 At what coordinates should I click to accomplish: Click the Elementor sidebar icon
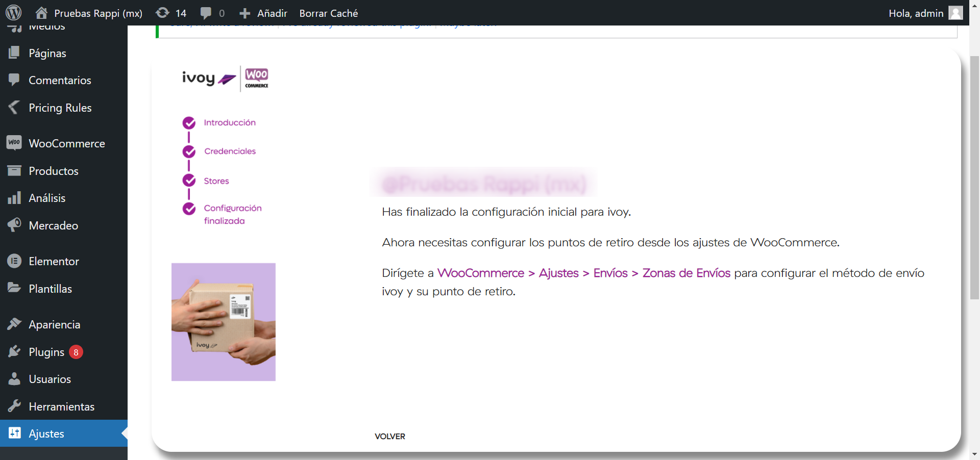coord(14,261)
